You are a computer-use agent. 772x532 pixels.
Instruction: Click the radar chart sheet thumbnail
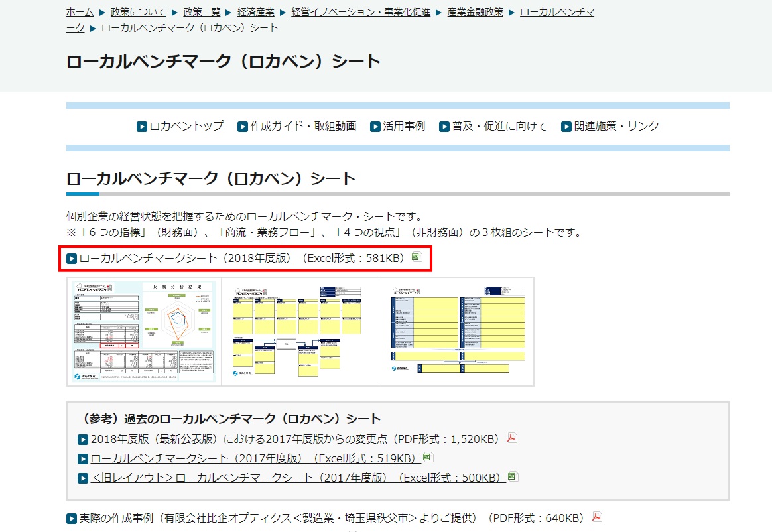pyautogui.click(x=144, y=331)
